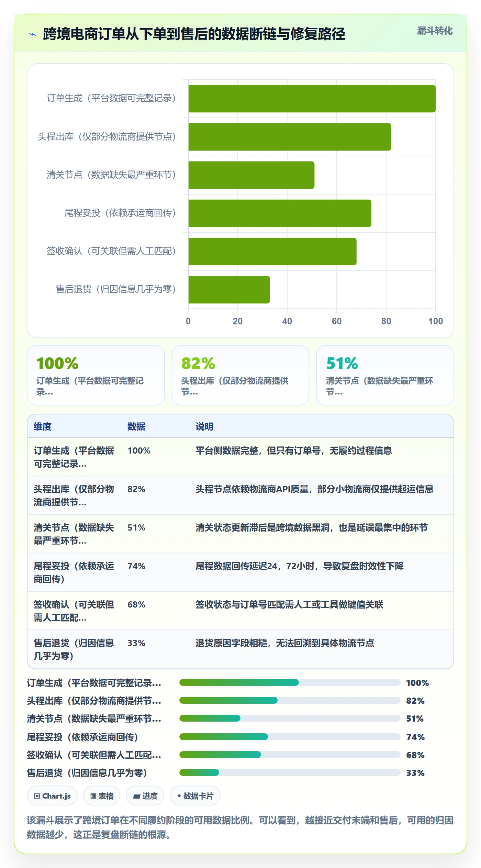
Task: Click the 清关节点 51% progress bar
Action: tap(290, 718)
